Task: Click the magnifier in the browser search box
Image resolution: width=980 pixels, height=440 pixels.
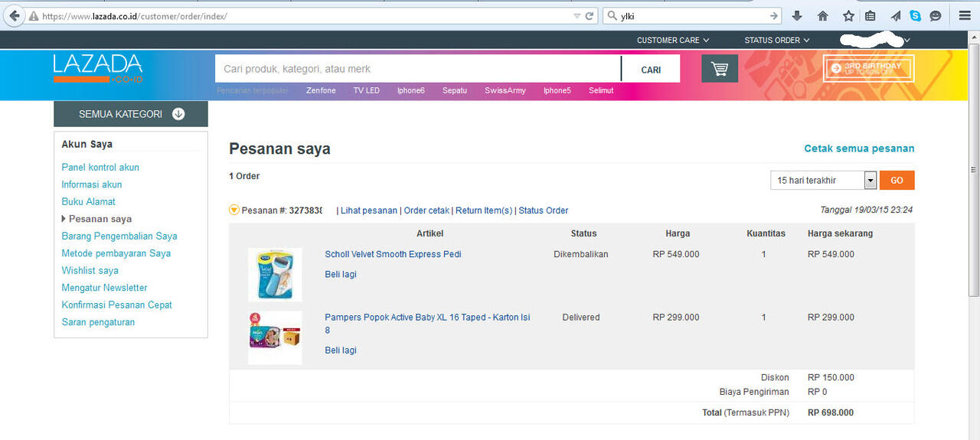Action: pos(612,15)
